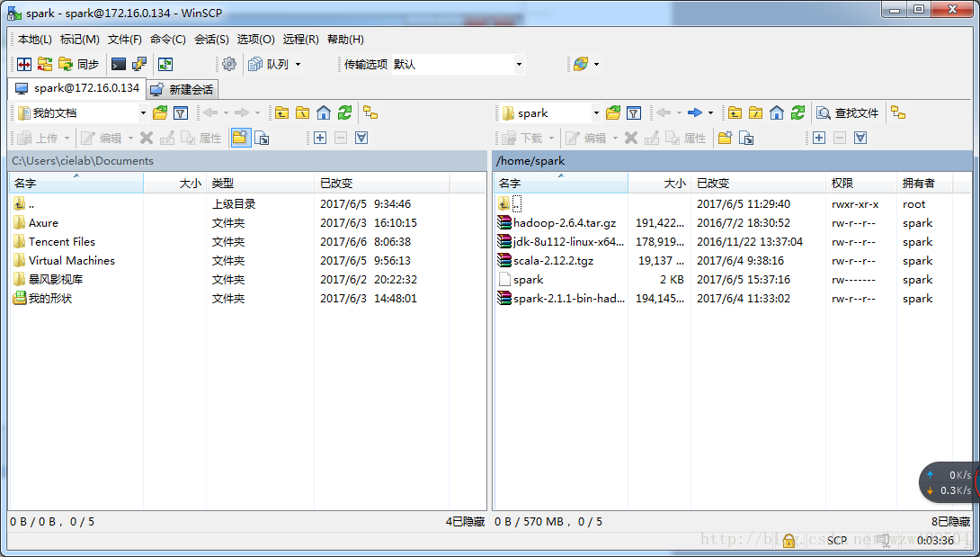Screen dimensions: 980x557
Task: Expand the 队列 queue dropdown arrow
Action: (x=298, y=64)
